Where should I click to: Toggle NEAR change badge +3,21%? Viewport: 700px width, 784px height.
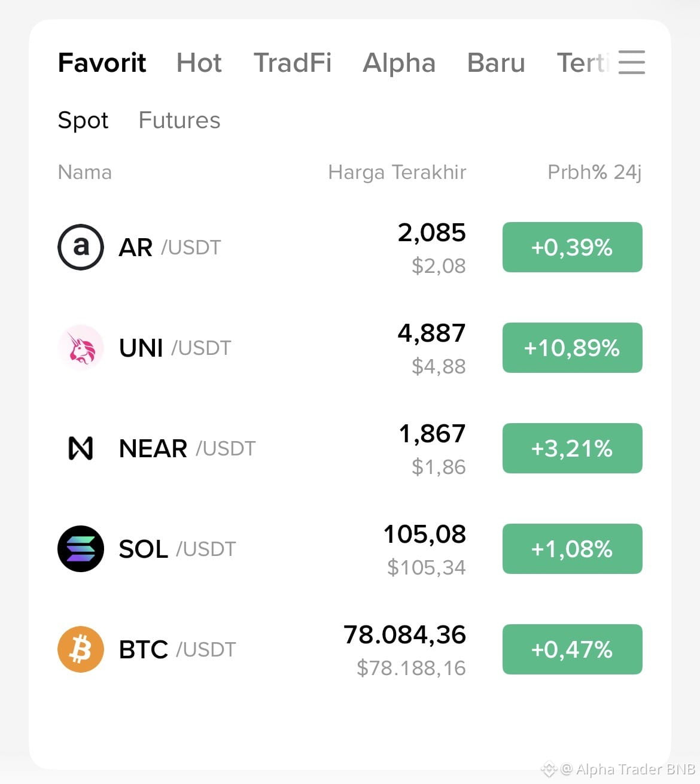[x=573, y=448]
